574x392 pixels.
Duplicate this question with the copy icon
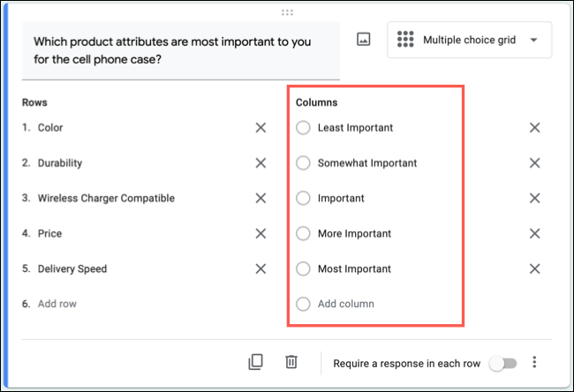click(255, 362)
